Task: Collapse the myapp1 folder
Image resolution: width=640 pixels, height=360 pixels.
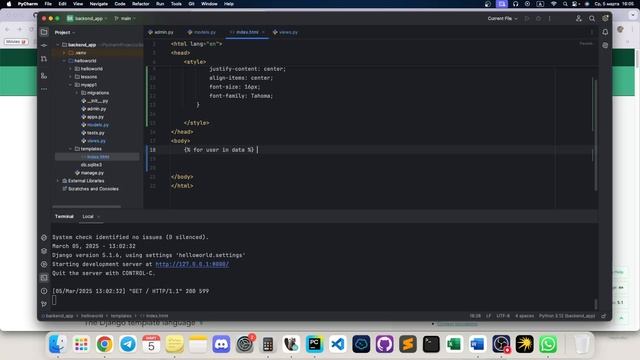Action: tap(71, 85)
